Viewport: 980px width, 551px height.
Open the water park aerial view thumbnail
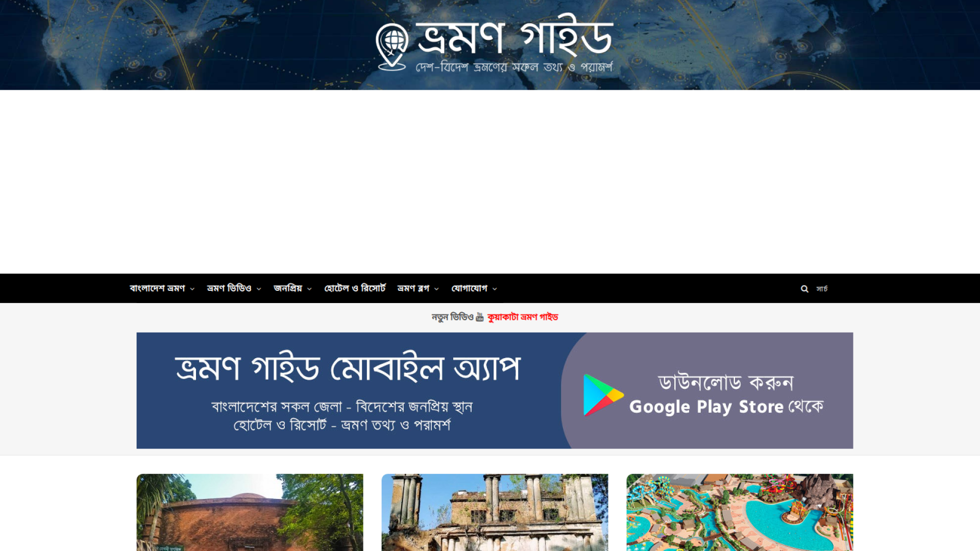tap(740, 513)
